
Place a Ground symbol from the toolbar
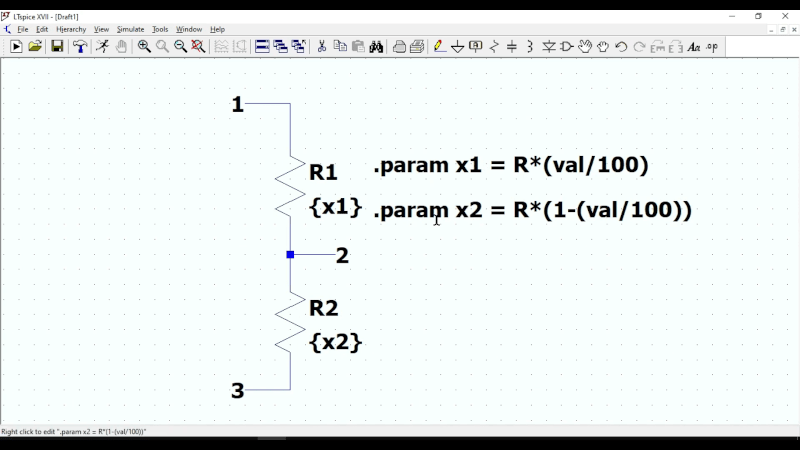(x=457, y=47)
